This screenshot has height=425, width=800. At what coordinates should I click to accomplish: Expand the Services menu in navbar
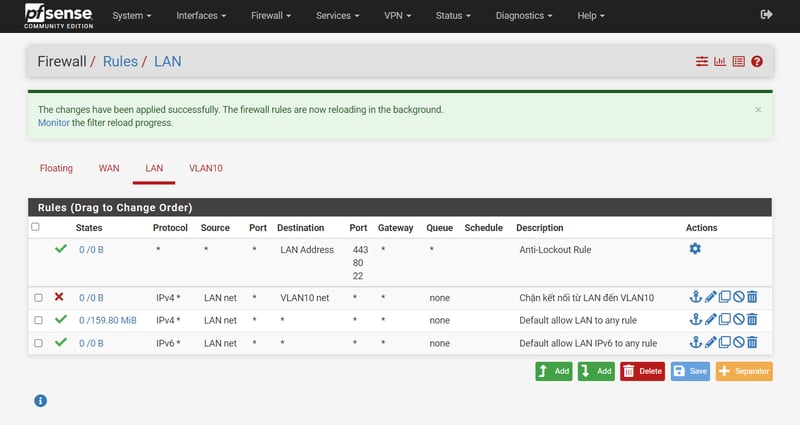pyautogui.click(x=337, y=16)
